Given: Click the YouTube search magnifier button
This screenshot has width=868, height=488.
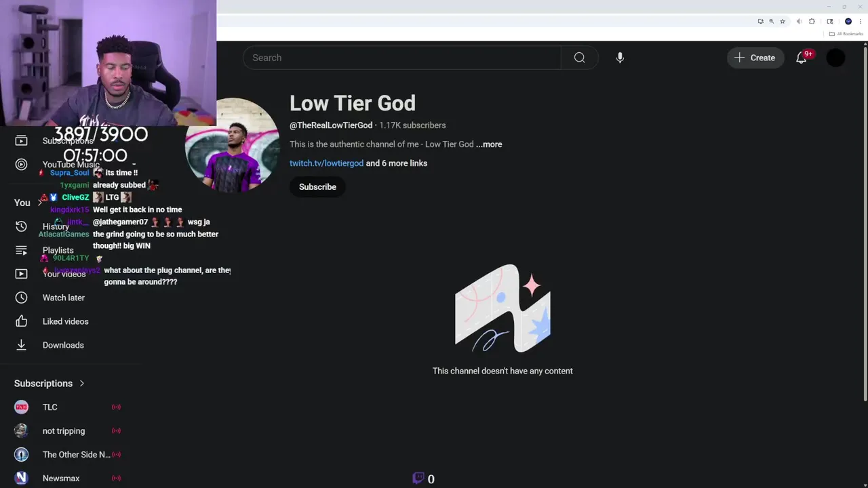Looking at the screenshot, I should (x=579, y=58).
